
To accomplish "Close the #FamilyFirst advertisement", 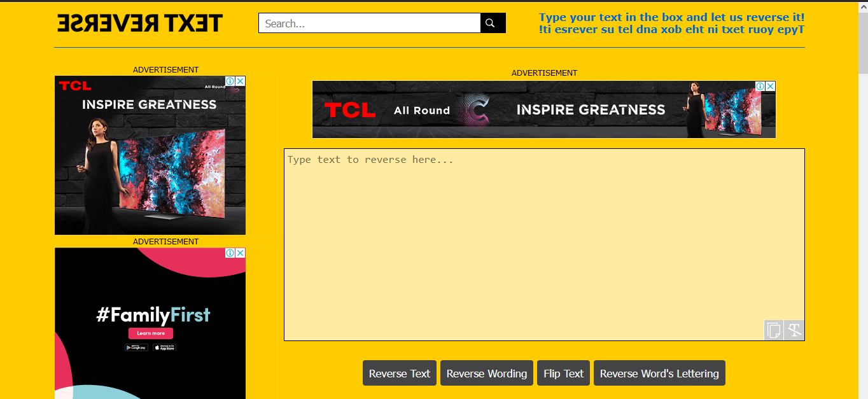I will (x=241, y=253).
